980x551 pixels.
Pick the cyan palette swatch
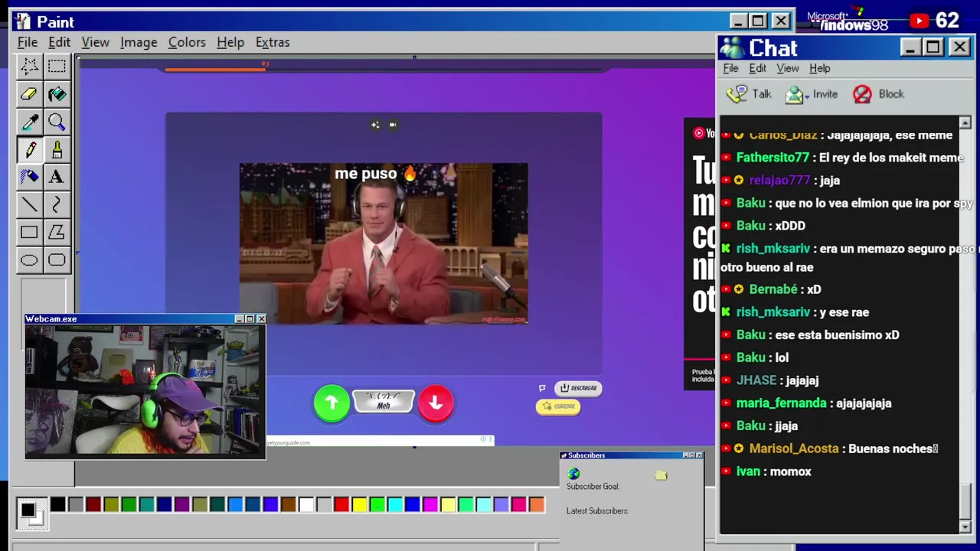[x=394, y=504]
